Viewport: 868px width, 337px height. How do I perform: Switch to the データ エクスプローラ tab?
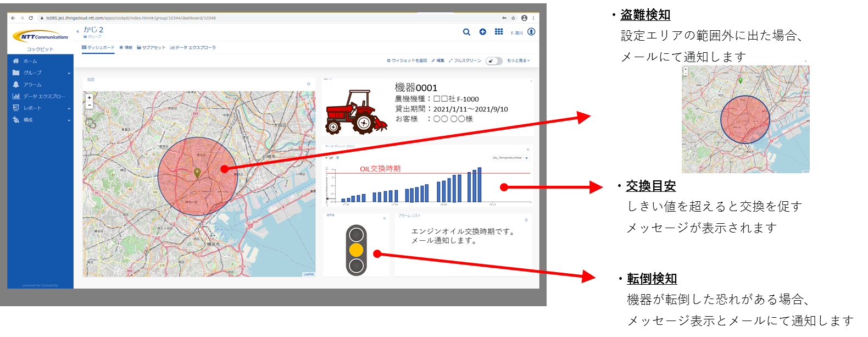tap(193, 48)
